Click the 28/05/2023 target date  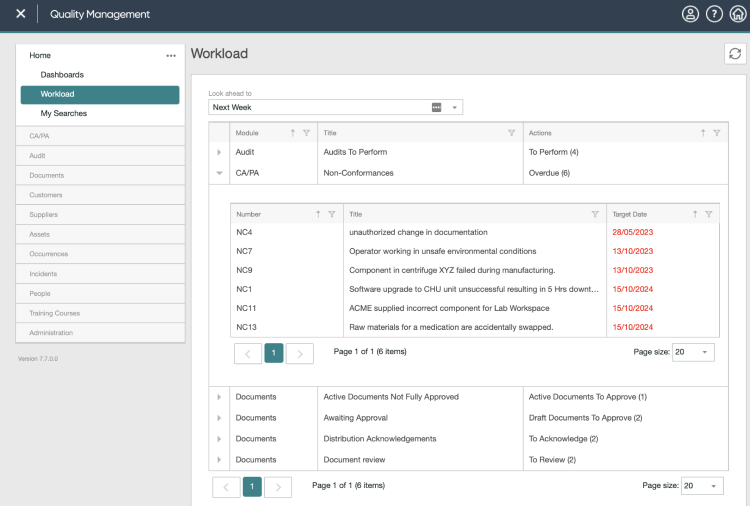(x=632, y=232)
